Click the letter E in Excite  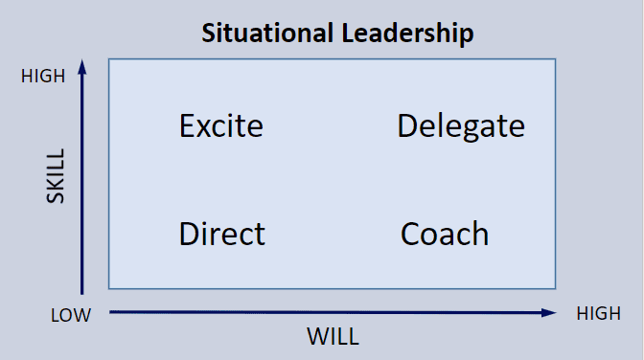187,126
